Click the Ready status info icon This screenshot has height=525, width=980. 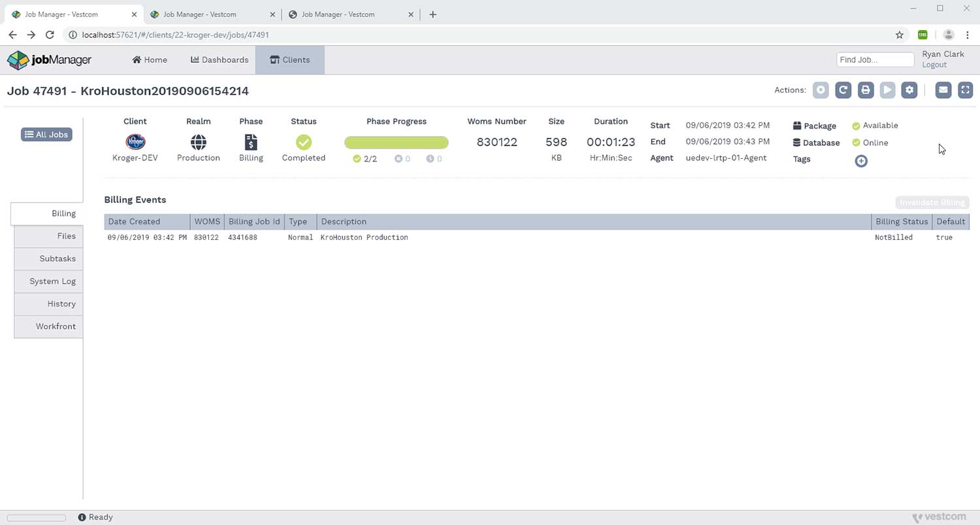coord(82,517)
